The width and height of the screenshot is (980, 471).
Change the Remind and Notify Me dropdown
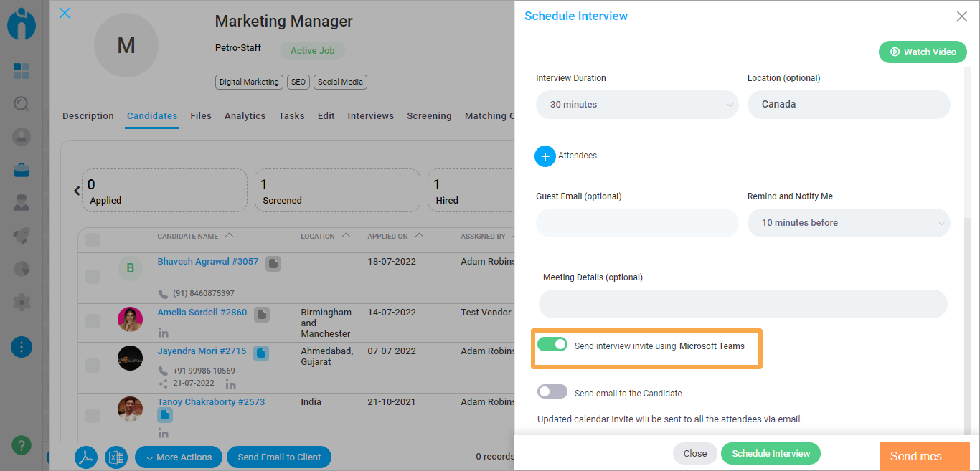pyautogui.click(x=849, y=223)
